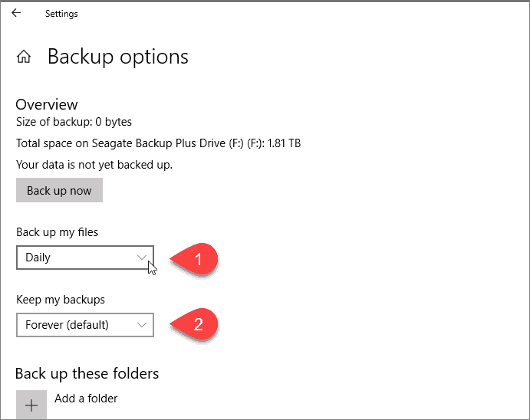Click the Overview section heading
Viewport: 530px width, 420px height.
tap(47, 104)
